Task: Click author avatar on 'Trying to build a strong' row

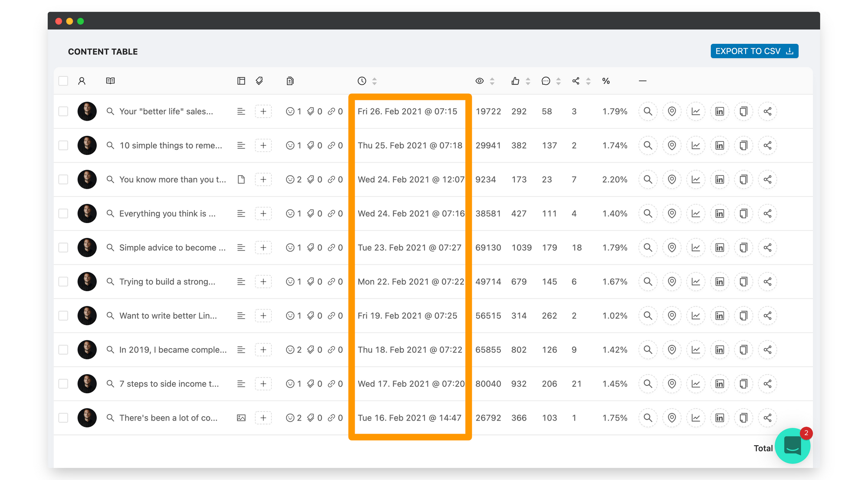Action: coord(87,282)
